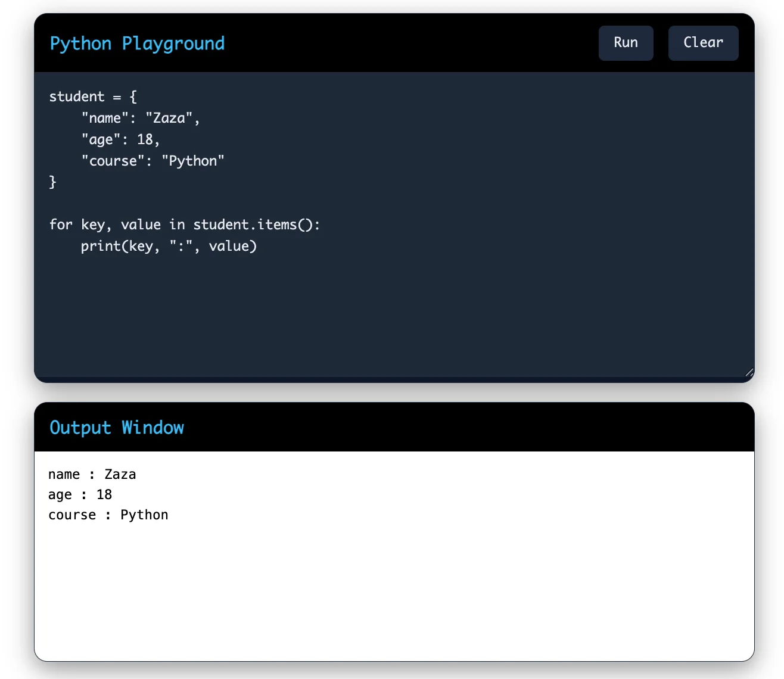The height and width of the screenshot is (679, 784).
Task: Click output line 'course : Python'
Action: 108,515
